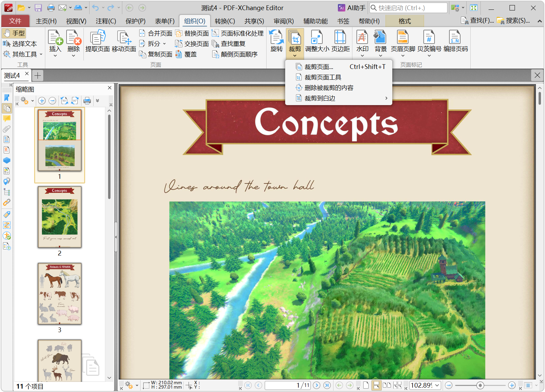Open the AI助手 assistant

click(x=351, y=8)
